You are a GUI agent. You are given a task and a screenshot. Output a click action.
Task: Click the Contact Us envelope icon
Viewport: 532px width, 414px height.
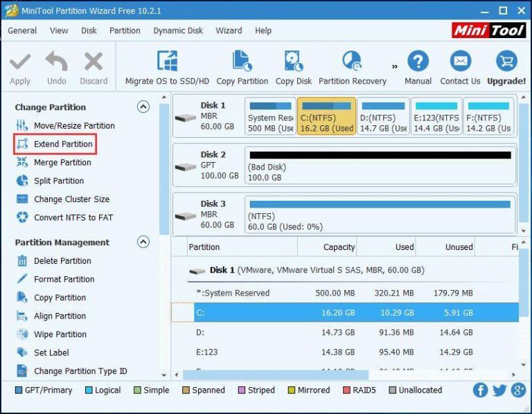point(461,62)
